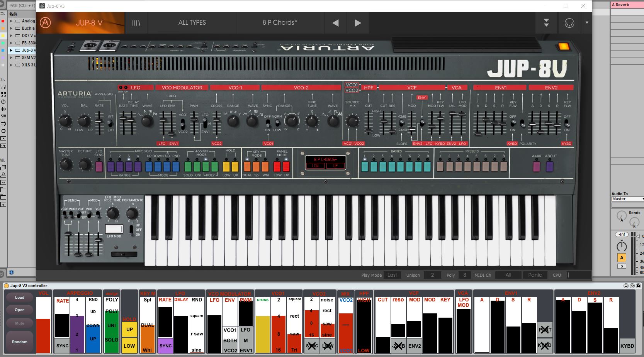Open the MIDI settings connector icon

tap(569, 23)
